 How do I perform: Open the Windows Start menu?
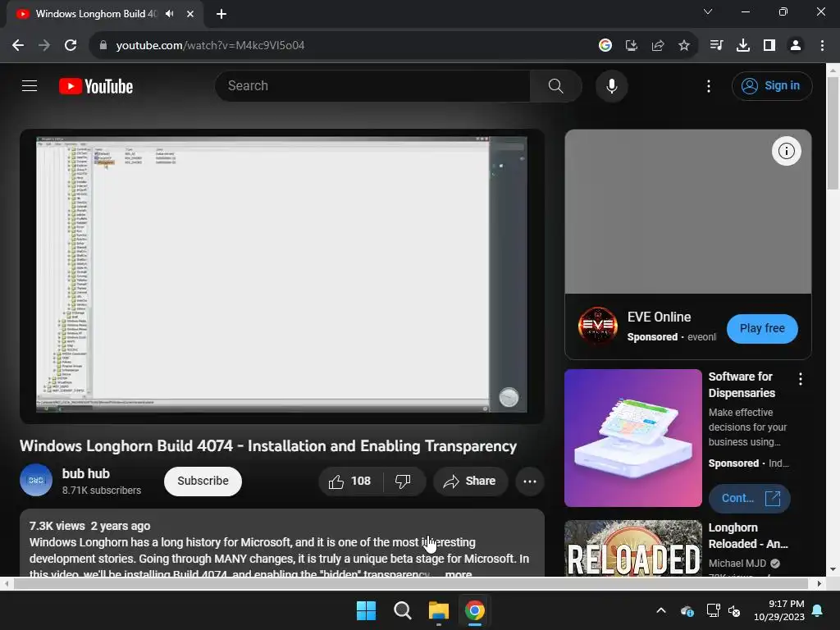coord(367,610)
